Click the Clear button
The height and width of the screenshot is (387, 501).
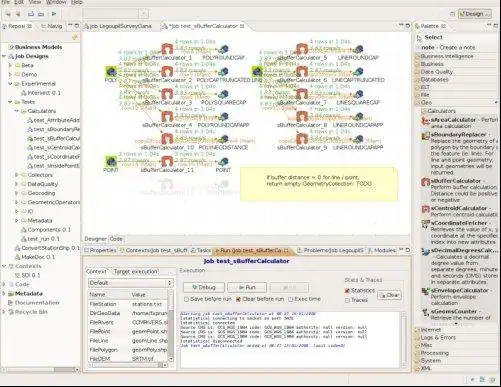pyautogui.click(x=389, y=295)
